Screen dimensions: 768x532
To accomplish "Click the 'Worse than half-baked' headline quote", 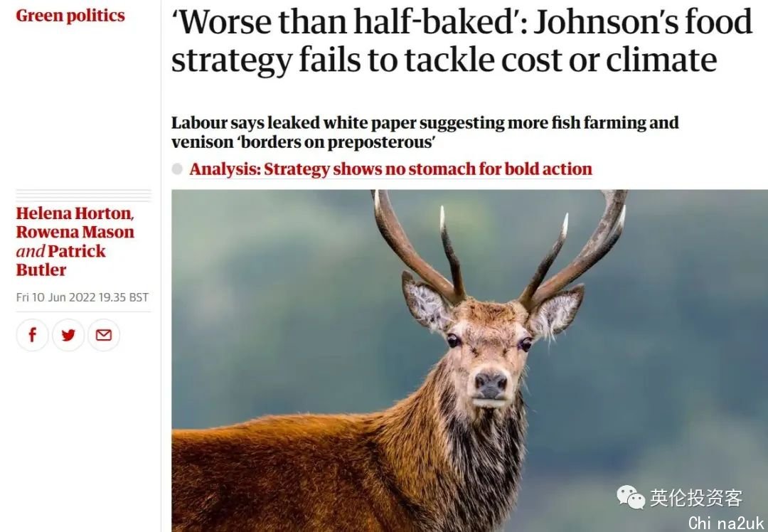I will click(349, 22).
